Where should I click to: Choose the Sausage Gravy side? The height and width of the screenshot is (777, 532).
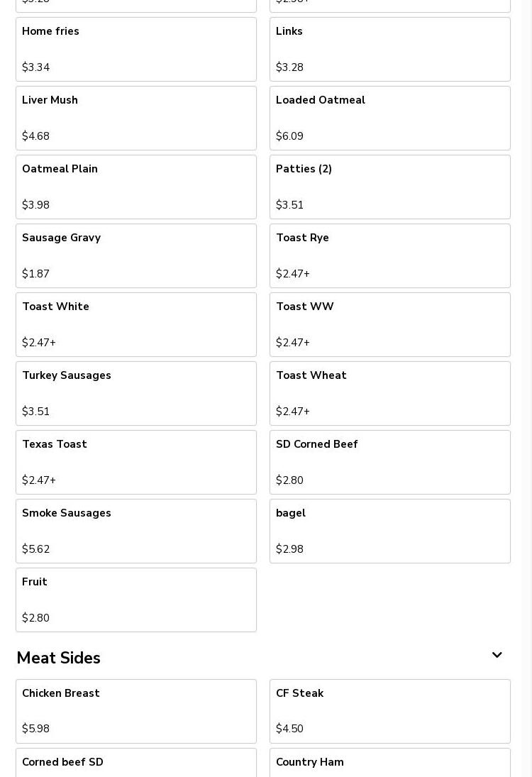click(135, 255)
